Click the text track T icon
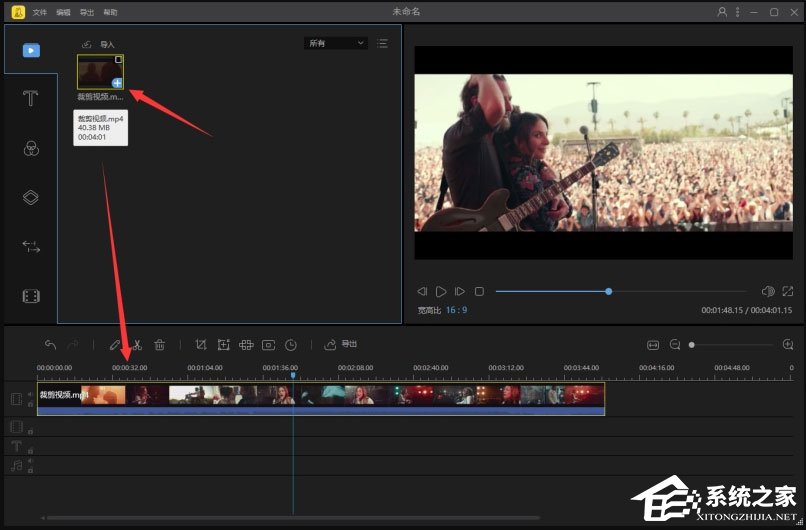Screen dimensions: 806x530 (16, 446)
